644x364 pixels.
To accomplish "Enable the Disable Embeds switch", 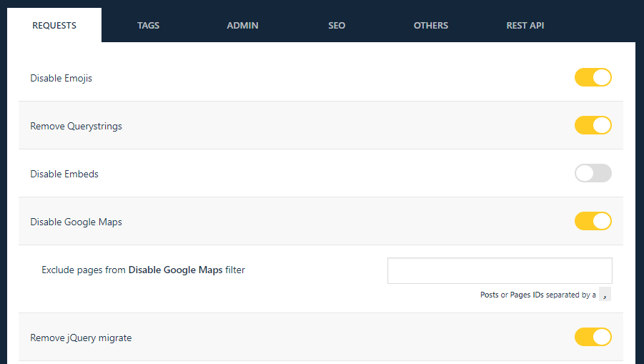I will [593, 173].
